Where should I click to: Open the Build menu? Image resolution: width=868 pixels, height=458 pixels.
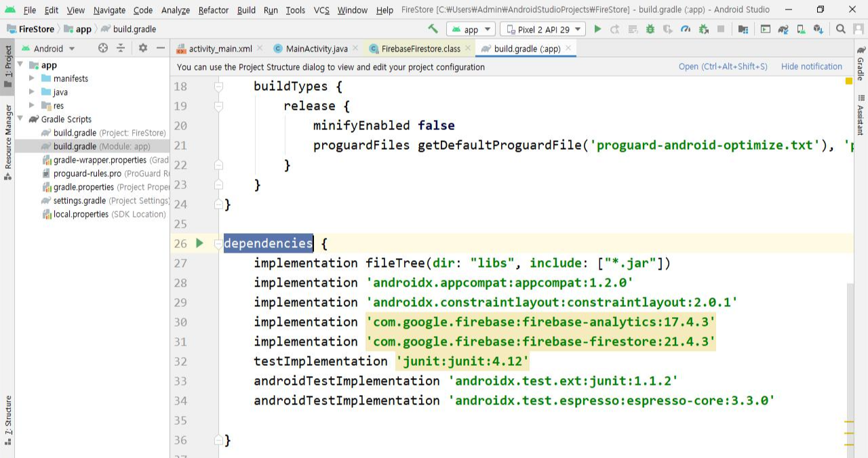(x=246, y=10)
